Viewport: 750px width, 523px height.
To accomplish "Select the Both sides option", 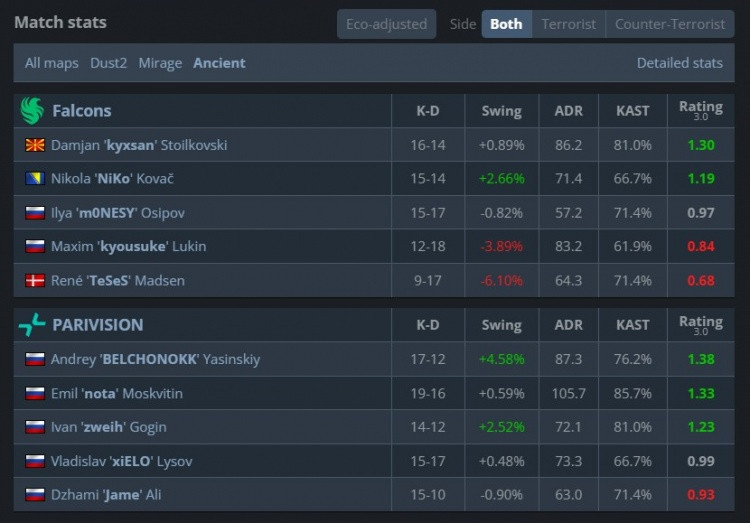I will 506,24.
